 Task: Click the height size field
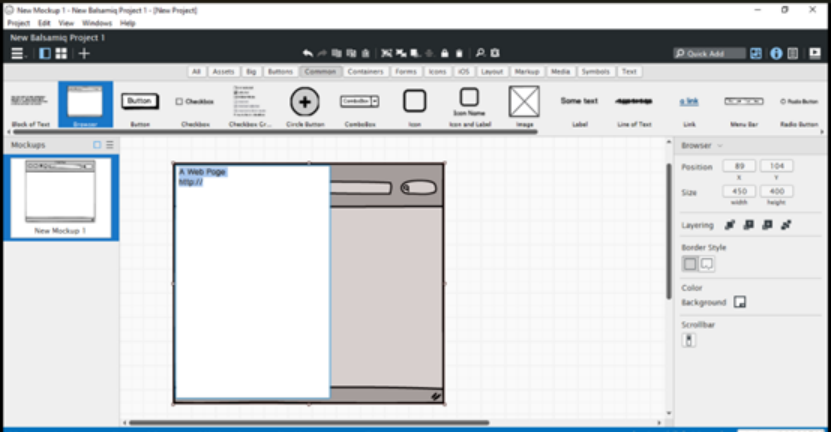pyautogui.click(x=776, y=191)
